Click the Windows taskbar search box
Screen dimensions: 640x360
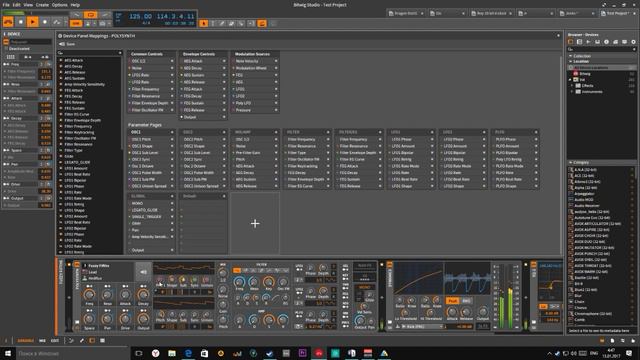click(72, 353)
